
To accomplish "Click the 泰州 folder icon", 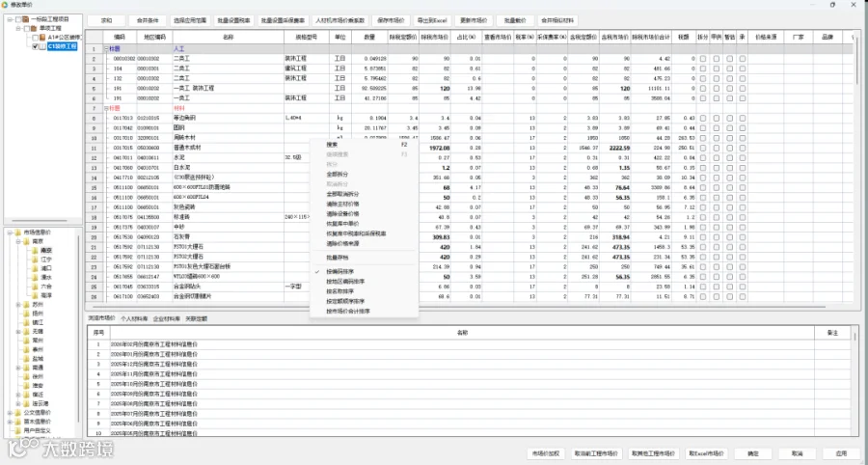I will [x=26, y=350].
